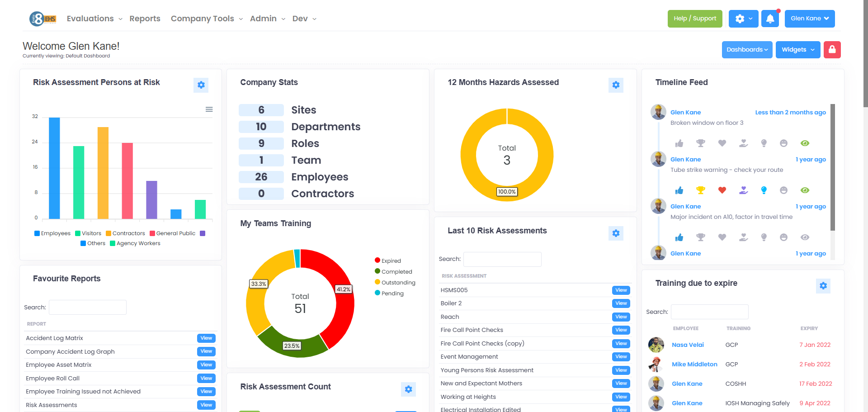The width and height of the screenshot is (868, 412).
Task: Click thumbs-up on Broken window post
Action: pos(679,143)
